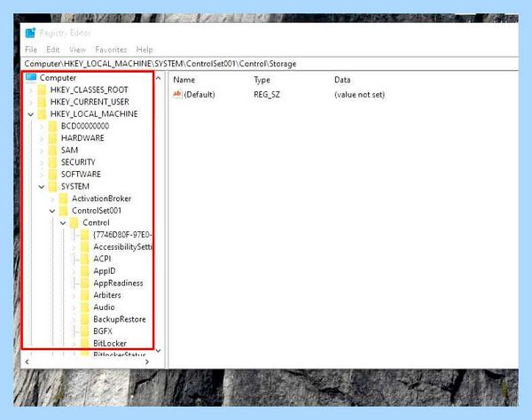Expand the ActivationBroker key
Image resolution: width=532 pixels, height=420 pixels.
52,199
